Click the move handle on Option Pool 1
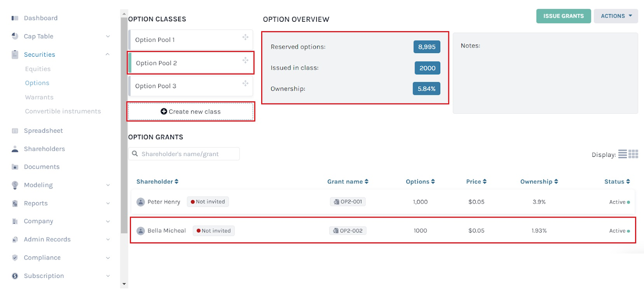Viewport: 644px width, 290px height. (x=245, y=37)
